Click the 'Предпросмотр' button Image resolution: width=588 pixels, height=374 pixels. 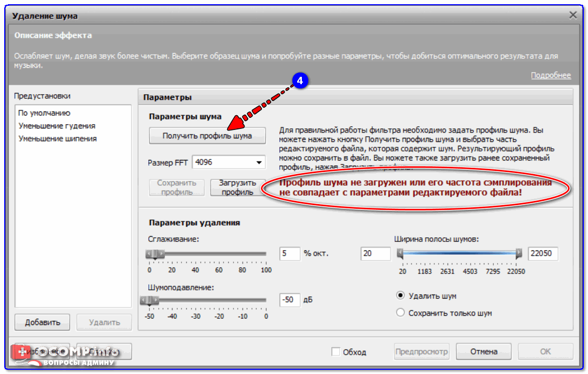(x=421, y=351)
